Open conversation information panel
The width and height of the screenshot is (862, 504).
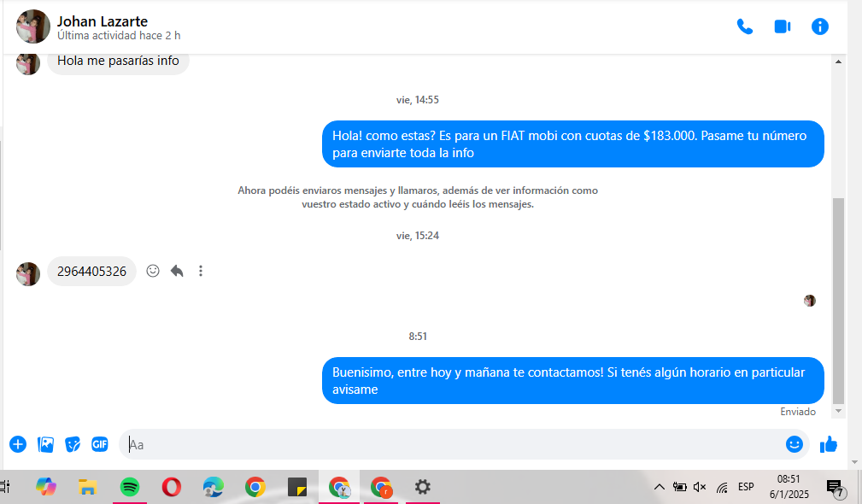[x=819, y=26]
